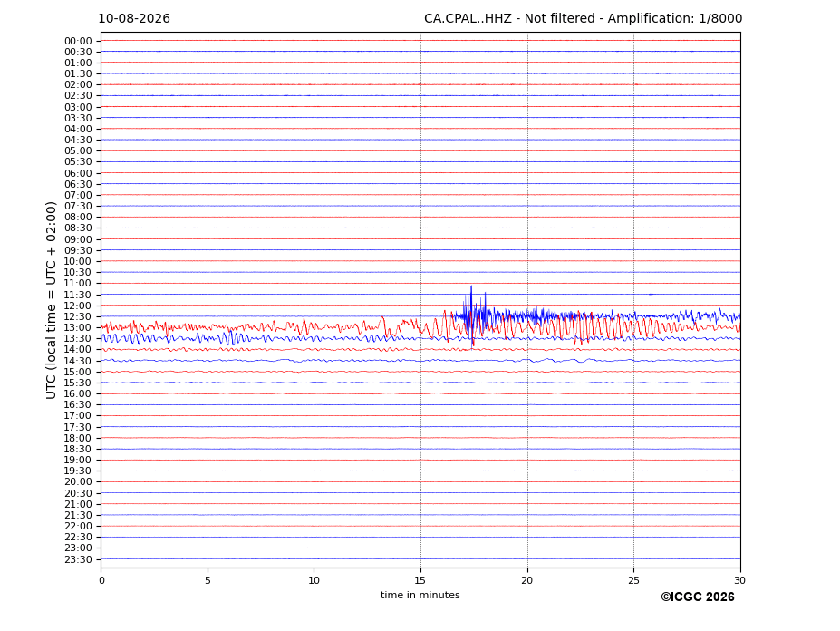Click the 07:30 time row label
The height and width of the screenshot is (631, 840).
[78, 207]
